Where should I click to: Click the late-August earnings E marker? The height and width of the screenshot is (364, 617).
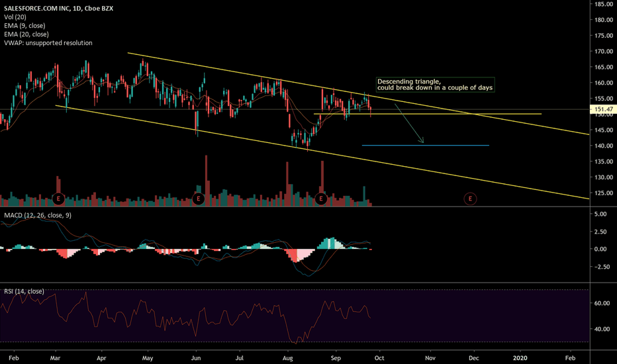(x=321, y=199)
